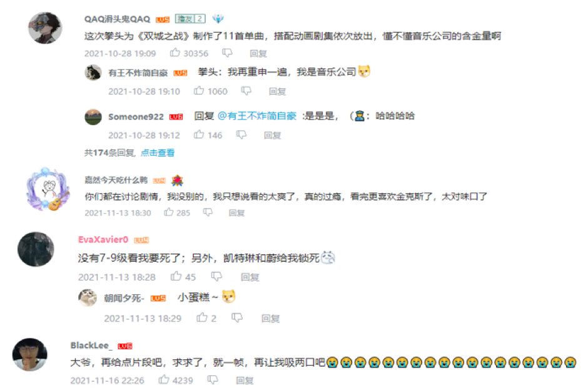Image resolution: width=588 pixels, height=388 pixels.
Task: Reply to EvaXavier0's comment
Action: tap(250, 277)
